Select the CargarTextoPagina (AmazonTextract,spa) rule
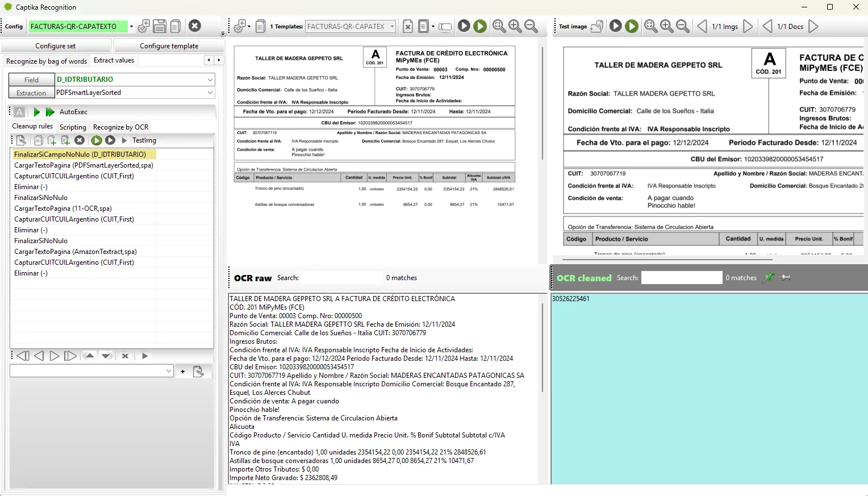The width and height of the screenshot is (868, 496). (x=76, y=252)
